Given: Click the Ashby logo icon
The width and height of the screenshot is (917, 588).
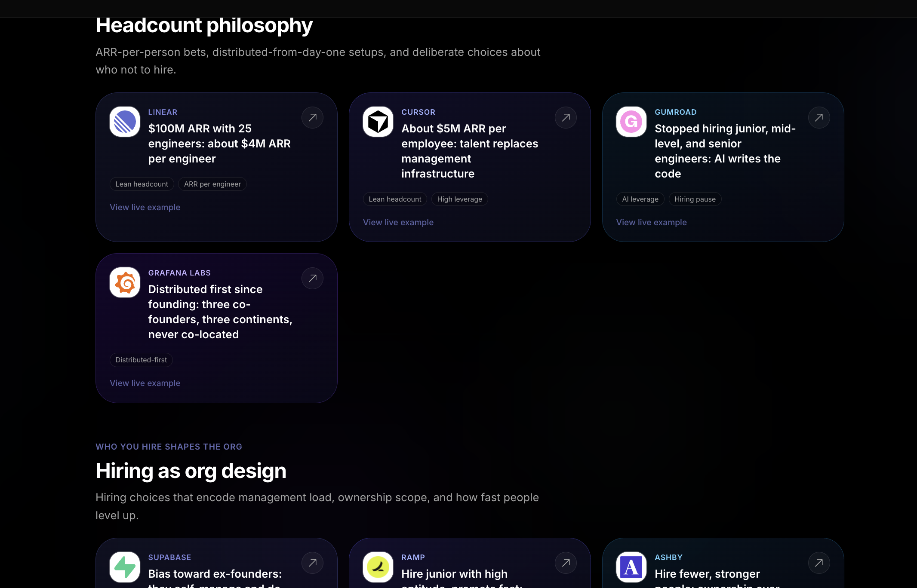Looking at the screenshot, I should point(631,567).
